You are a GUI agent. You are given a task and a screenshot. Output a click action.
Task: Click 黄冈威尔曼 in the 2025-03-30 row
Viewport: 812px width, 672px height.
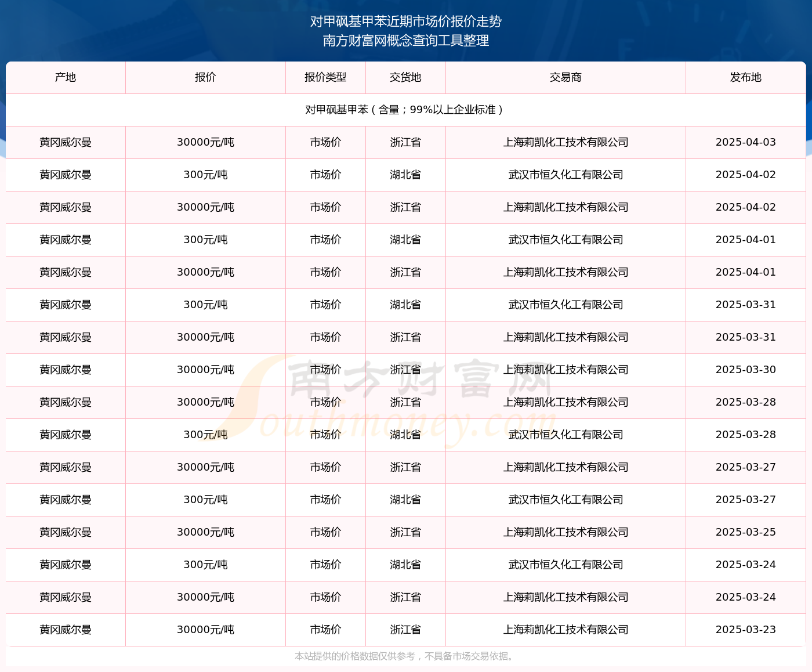[66, 370]
